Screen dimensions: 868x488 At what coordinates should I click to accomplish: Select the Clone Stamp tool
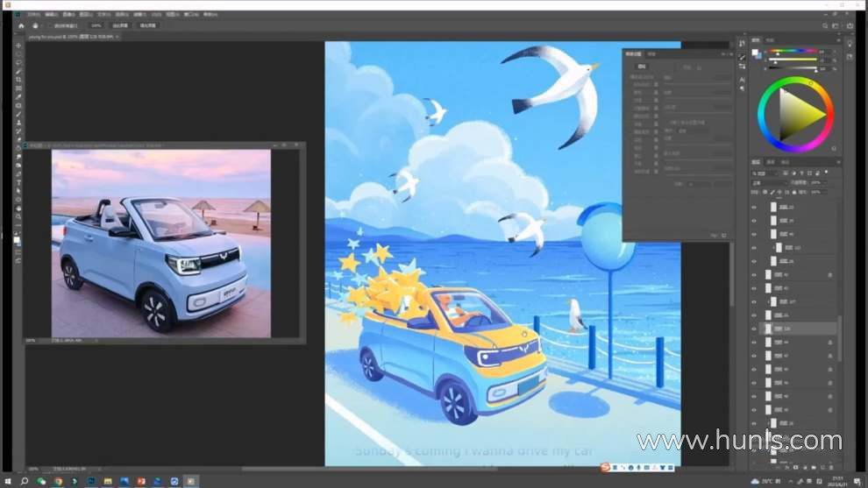click(18, 123)
